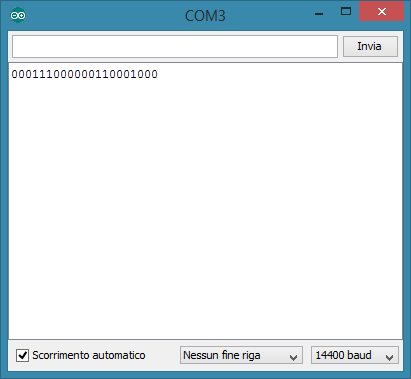Screen dimensions: 411x379
Task: Open the Nessun fine riga dropdown
Action: (241, 355)
